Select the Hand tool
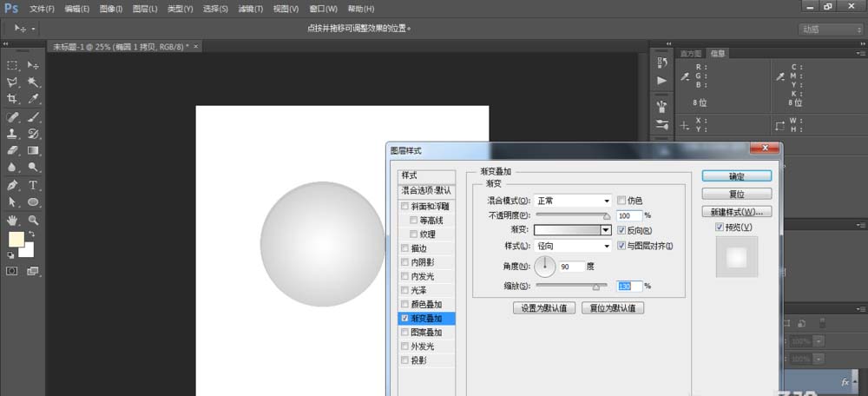This screenshot has height=396, width=868. coord(13,220)
